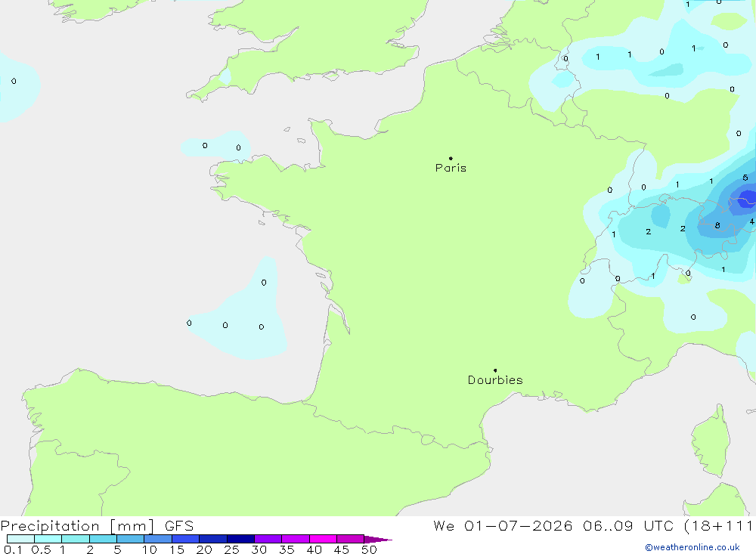This screenshot has height=554, width=756.
Task: Click the Paris city label
Action: pos(451,168)
